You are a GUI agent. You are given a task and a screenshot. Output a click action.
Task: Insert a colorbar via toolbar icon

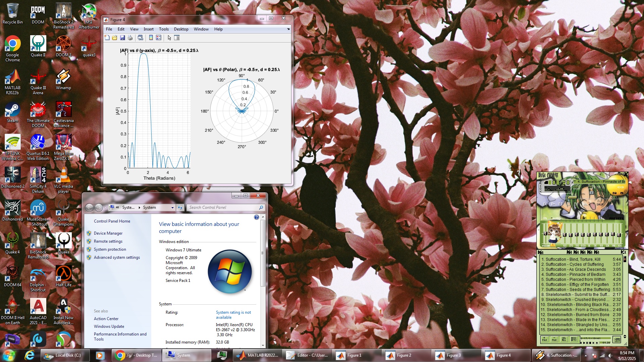pyautogui.click(x=151, y=38)
